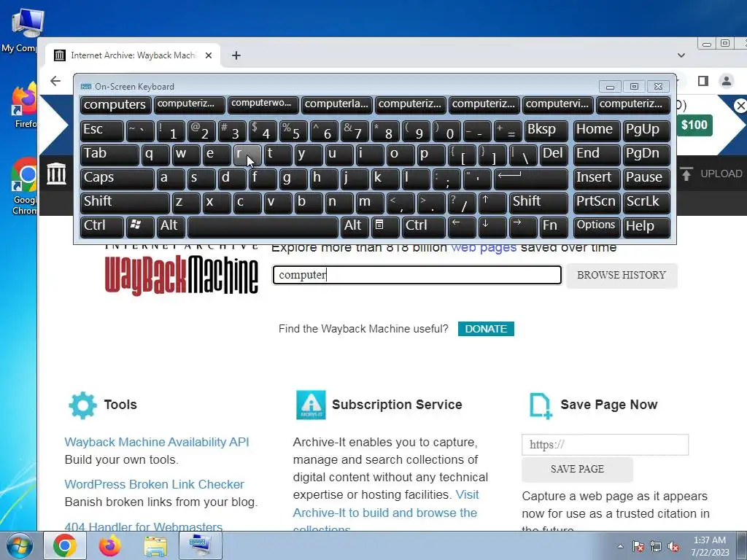
Task: Click the Tab key
Action: pyautogui.click(x=109, y=155)
